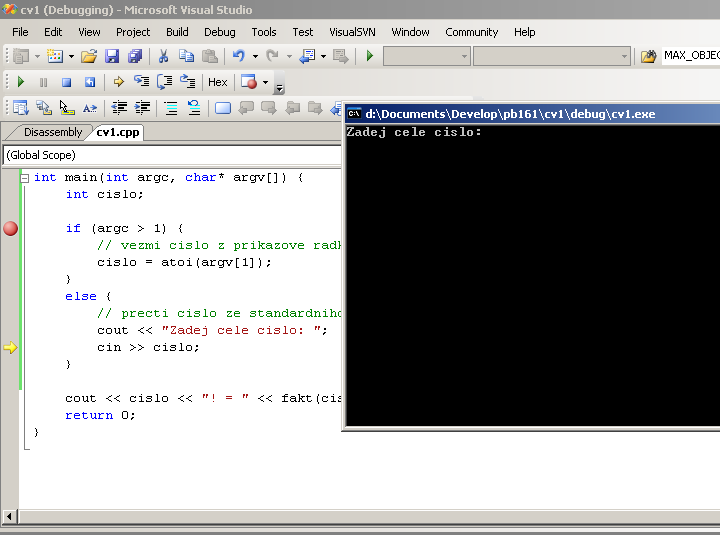
Task: Open the Debug menu
Action: pos(219,32)
